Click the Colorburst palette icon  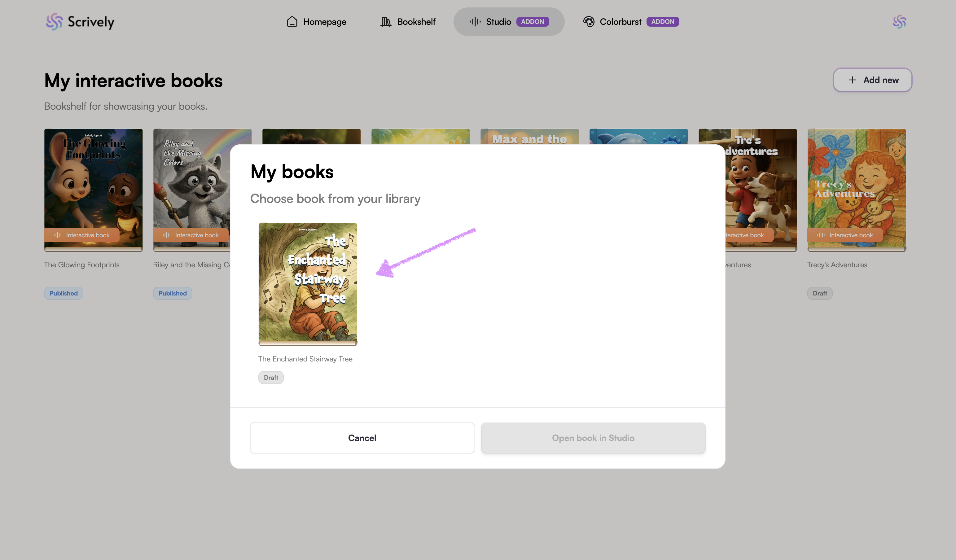pos(588,22)
